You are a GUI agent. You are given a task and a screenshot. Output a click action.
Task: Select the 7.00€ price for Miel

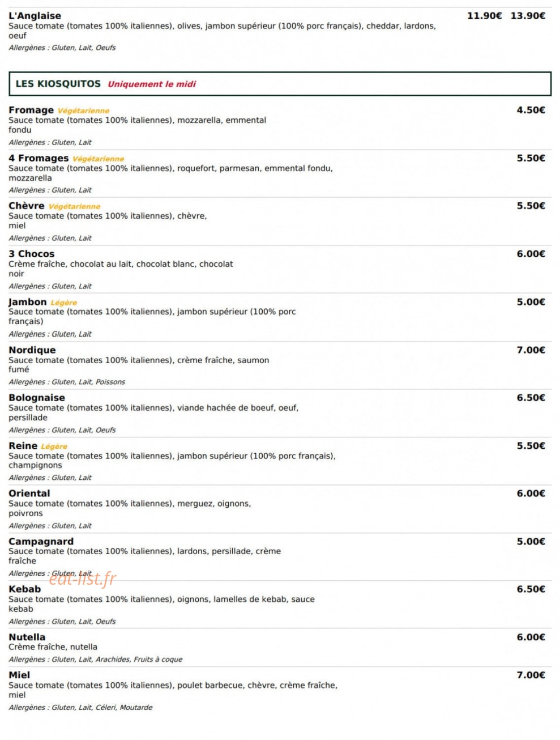531,675
